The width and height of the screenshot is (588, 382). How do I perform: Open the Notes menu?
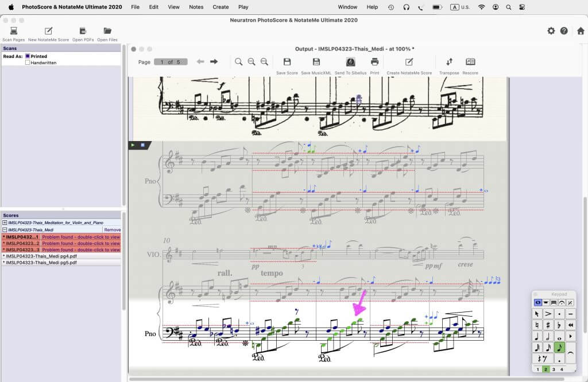(x=196, y=7)
